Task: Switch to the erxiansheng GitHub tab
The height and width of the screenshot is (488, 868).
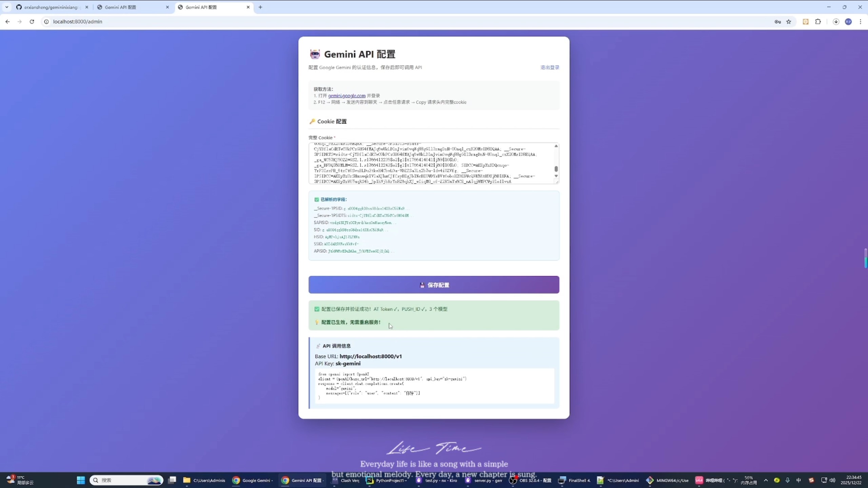Action: pyautogui.click(x=51, y=7)
